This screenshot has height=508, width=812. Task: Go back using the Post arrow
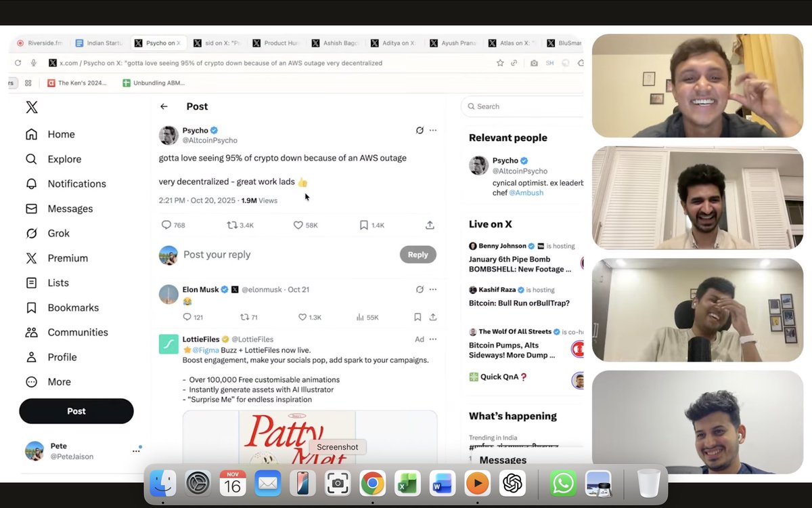[164, 106]
